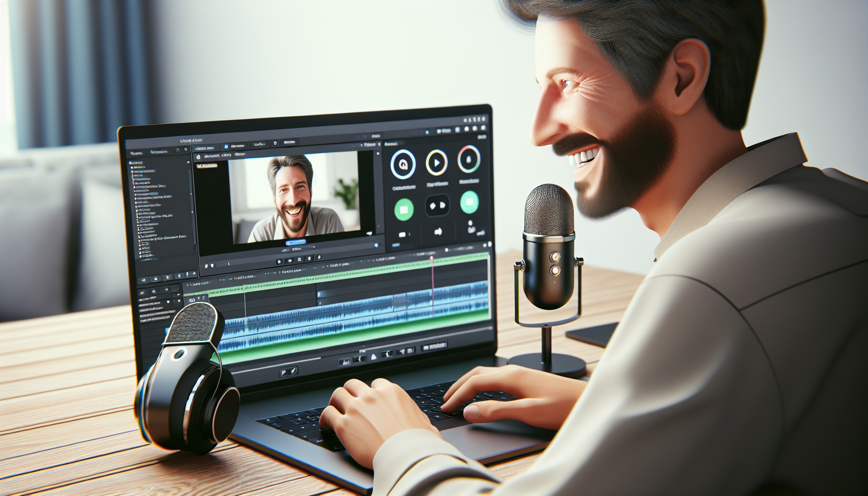Toggle the small rectangle switch under the green circle

tap(402, 235)
